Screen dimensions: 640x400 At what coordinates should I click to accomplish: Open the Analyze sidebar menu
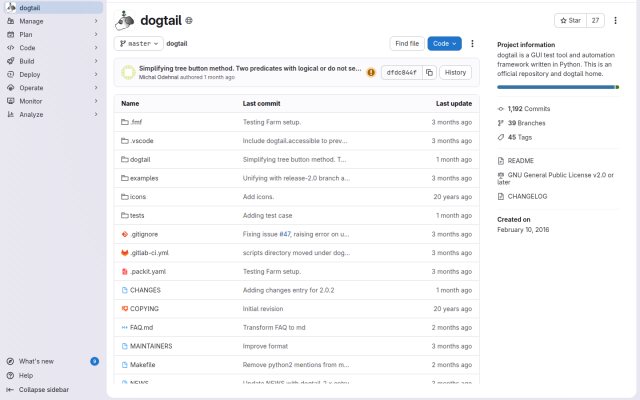(53, 115)
